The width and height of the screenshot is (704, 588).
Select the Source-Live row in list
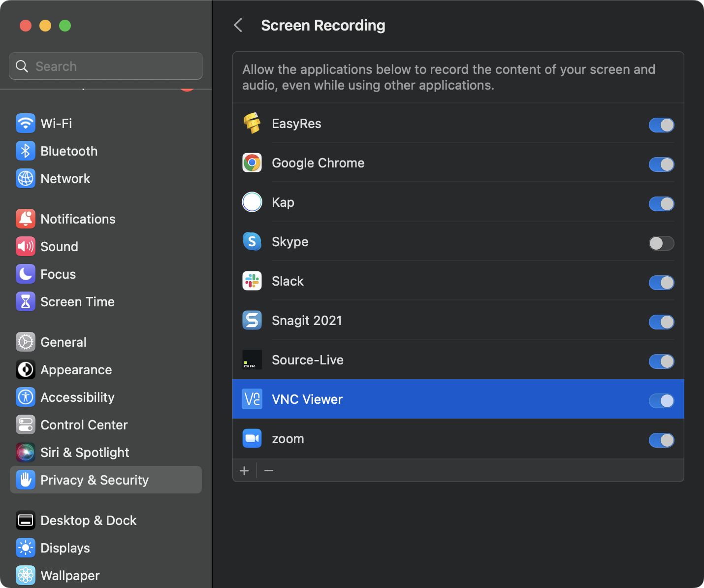coord(443,360)
